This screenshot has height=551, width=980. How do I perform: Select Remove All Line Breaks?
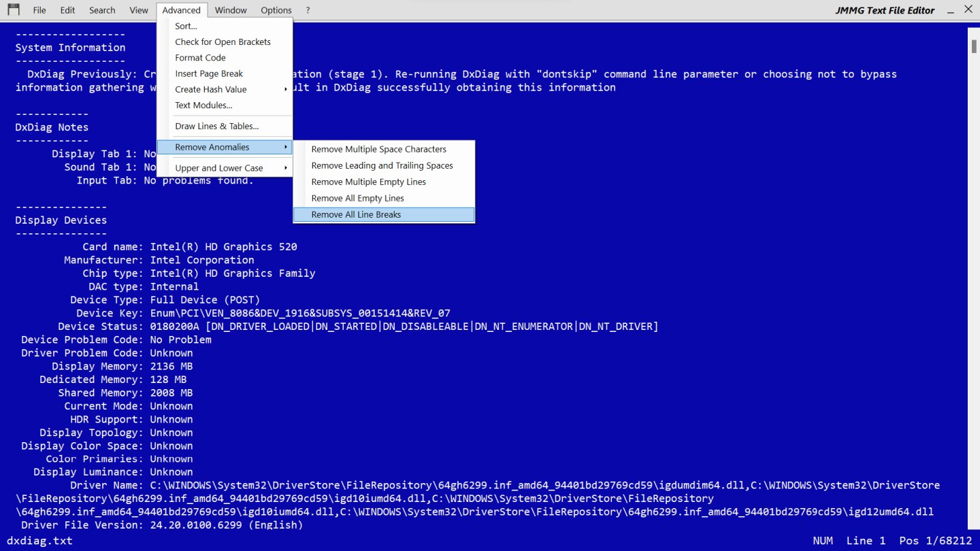[356, 214]
